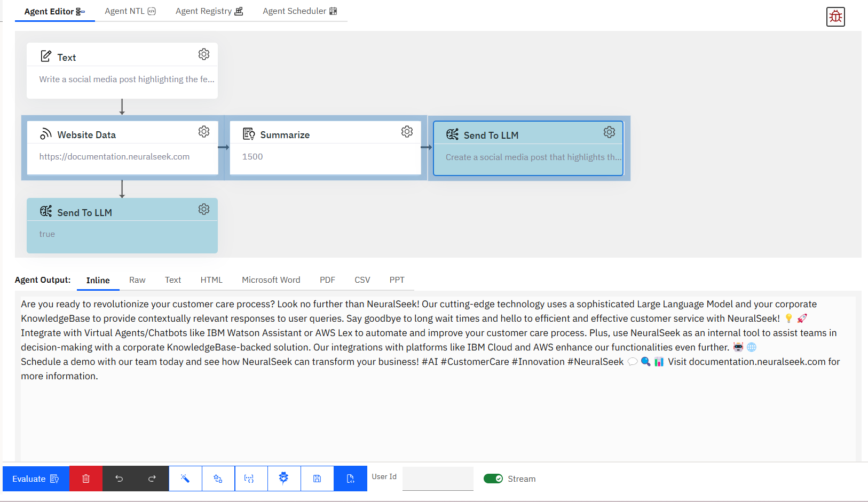Click the shapes toolbar icon

(218, 479)
